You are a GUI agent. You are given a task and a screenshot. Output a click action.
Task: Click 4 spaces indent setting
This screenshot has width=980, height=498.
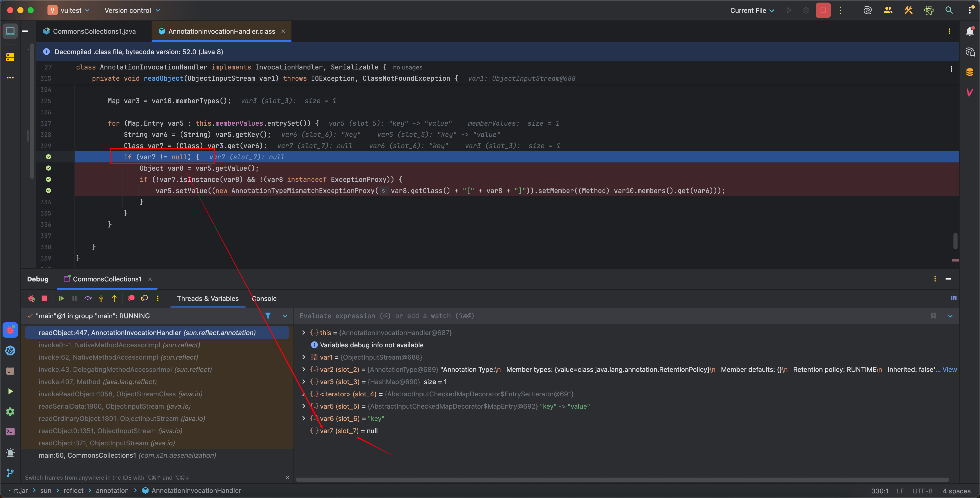click(x=957, y=491)
